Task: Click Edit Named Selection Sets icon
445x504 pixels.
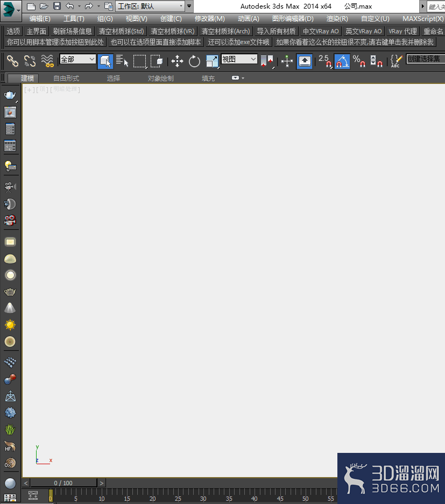Action: [396, 61]
